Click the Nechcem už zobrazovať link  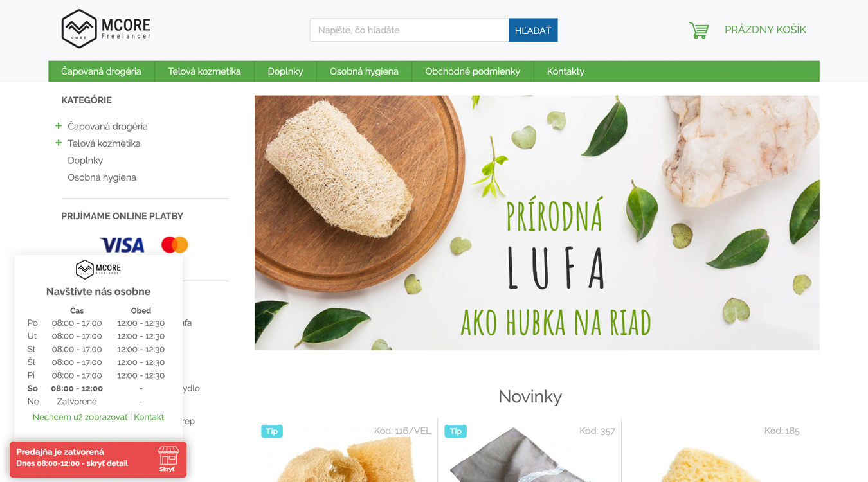point(80,417)
